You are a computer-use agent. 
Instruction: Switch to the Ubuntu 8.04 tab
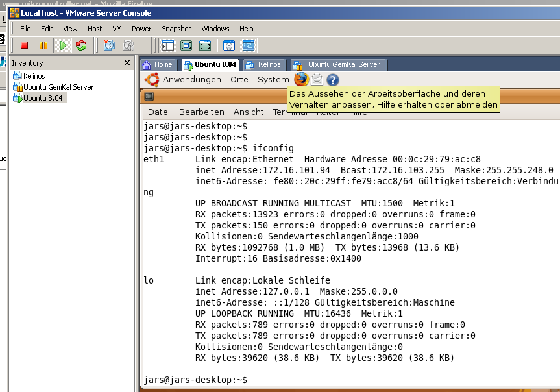point(210,65)
